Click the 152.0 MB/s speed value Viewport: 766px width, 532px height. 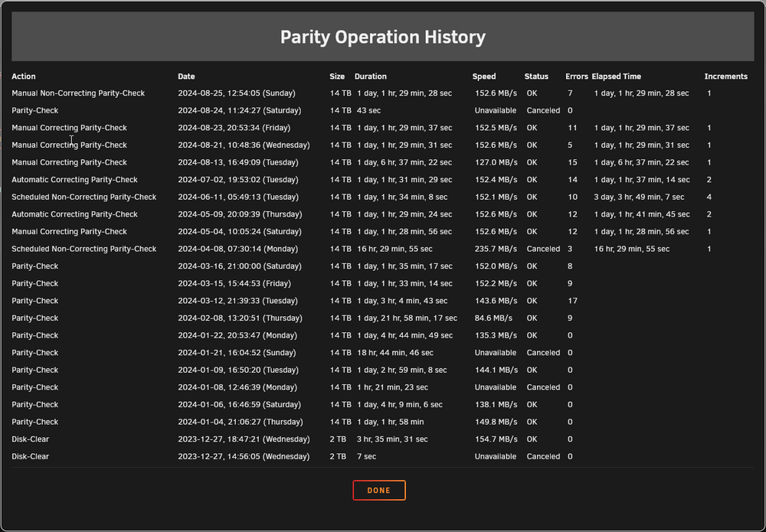coord(496,266)
